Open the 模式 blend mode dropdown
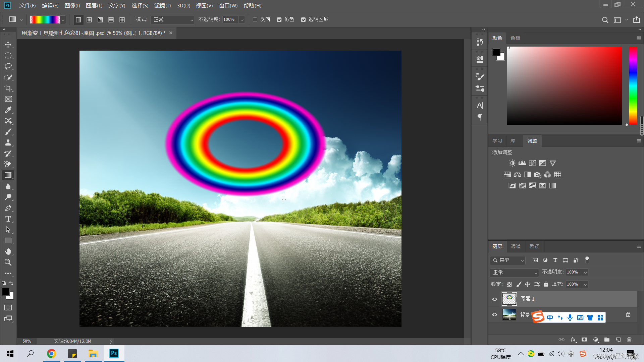 pos(172,20)
